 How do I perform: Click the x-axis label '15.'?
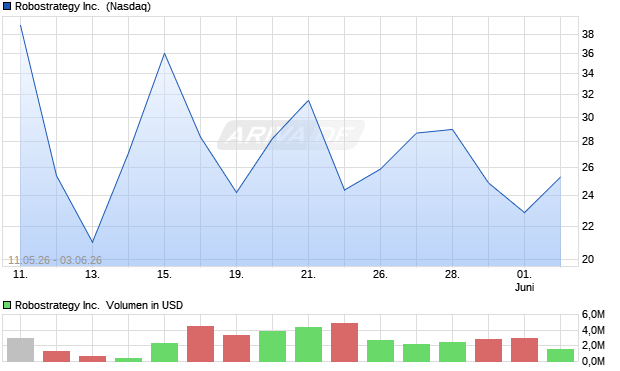164,274
